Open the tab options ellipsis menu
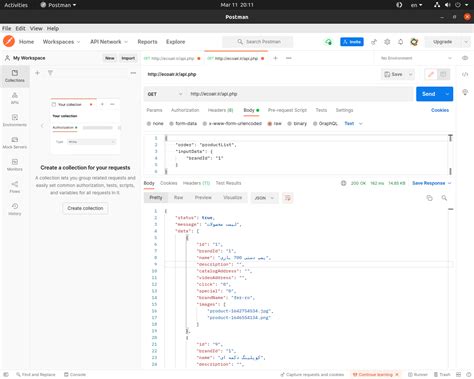This screenshot has height=379, width=474. pyautogui.click(x=289, y=58)
